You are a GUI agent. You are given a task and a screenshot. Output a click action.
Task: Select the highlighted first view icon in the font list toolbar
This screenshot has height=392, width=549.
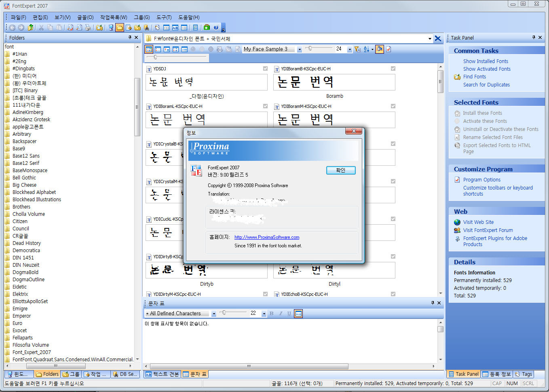point(149,49)
